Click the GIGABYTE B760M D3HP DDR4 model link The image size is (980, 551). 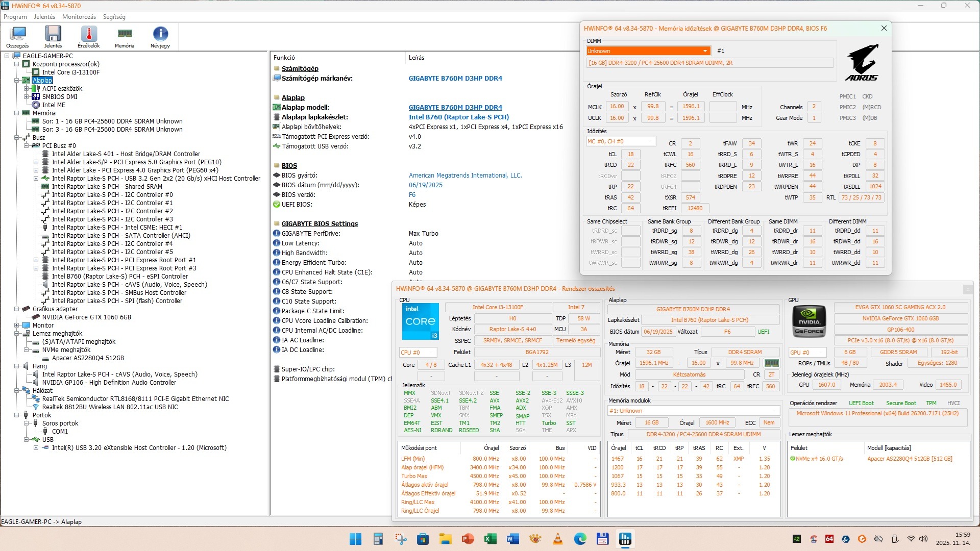(455, 108)
